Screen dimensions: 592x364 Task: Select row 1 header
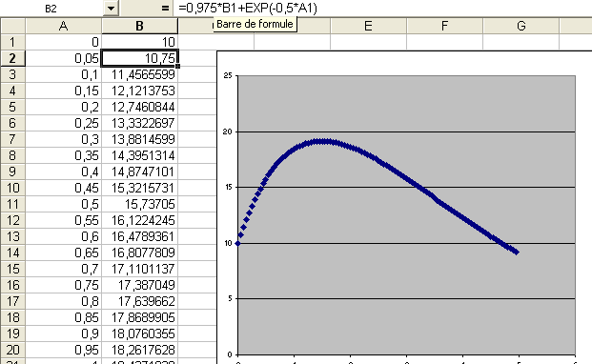click(x=12, y=42)
